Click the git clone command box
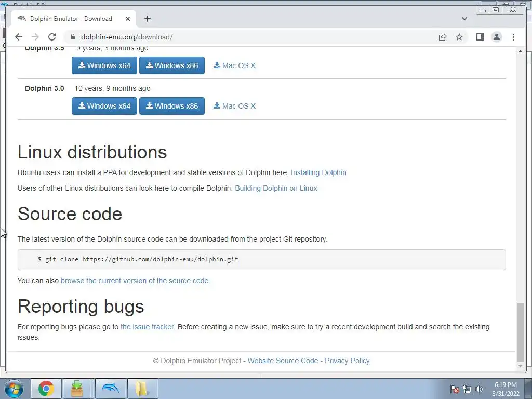 (262, 260)
